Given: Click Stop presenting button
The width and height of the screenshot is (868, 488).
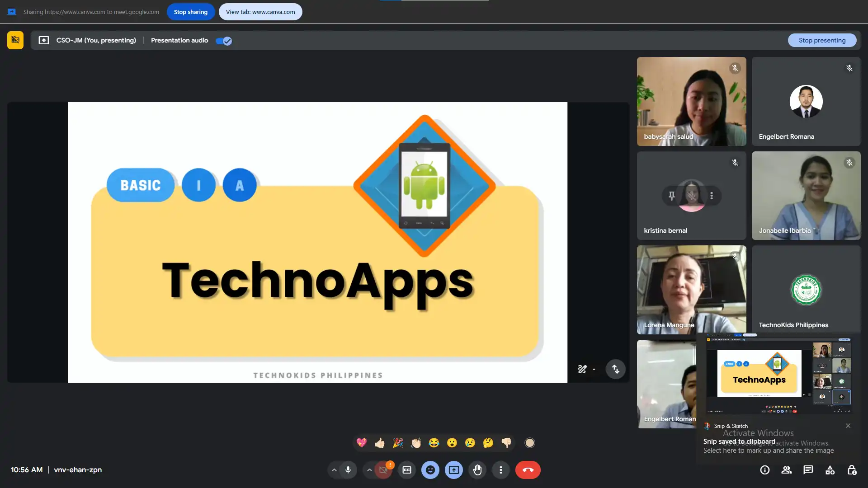Looking at the screenshot, I should 822,40.
